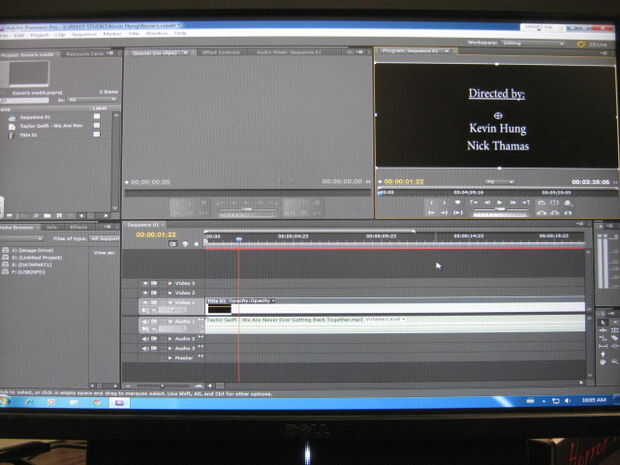Click Play in the Program monitor
Viewport: 620px width, 465px height.
click(499, 202)
